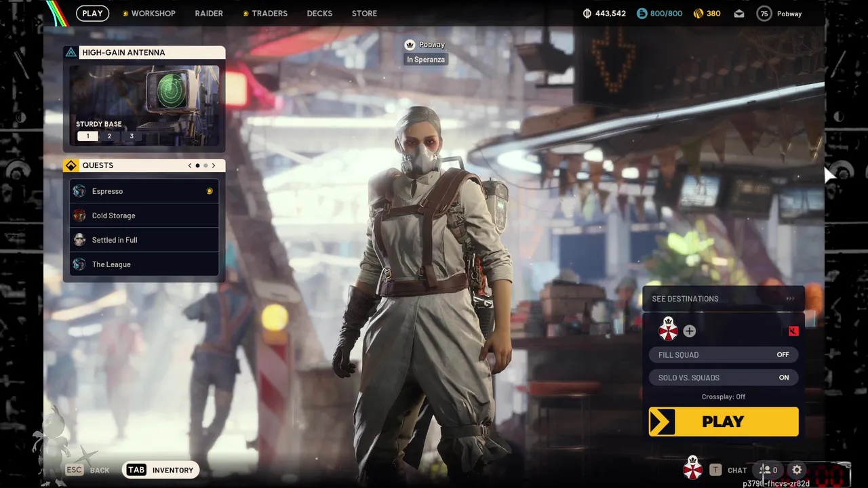The image size is (868, 488).
Task: Toggle FILL SQUAD off switch
Action: coord(724,354)
